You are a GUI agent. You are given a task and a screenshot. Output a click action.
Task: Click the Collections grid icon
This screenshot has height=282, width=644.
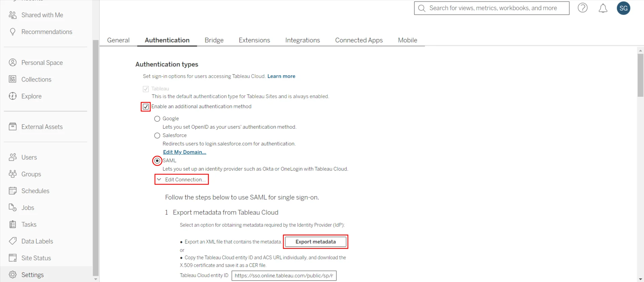[x=12, y=79]
